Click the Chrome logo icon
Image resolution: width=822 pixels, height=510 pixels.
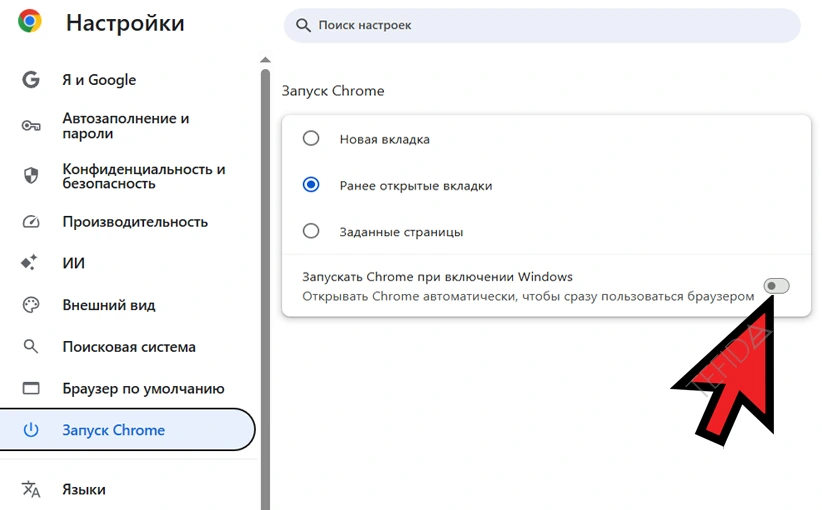29,21
